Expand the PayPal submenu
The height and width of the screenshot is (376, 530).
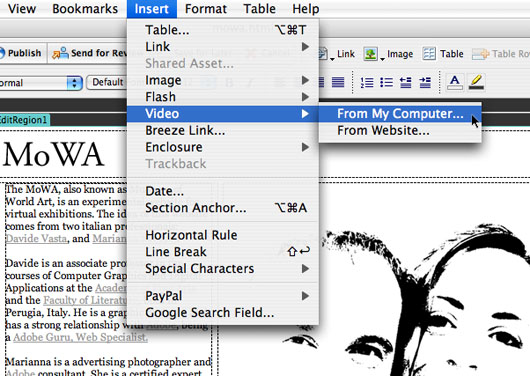[x=223, y=296]
